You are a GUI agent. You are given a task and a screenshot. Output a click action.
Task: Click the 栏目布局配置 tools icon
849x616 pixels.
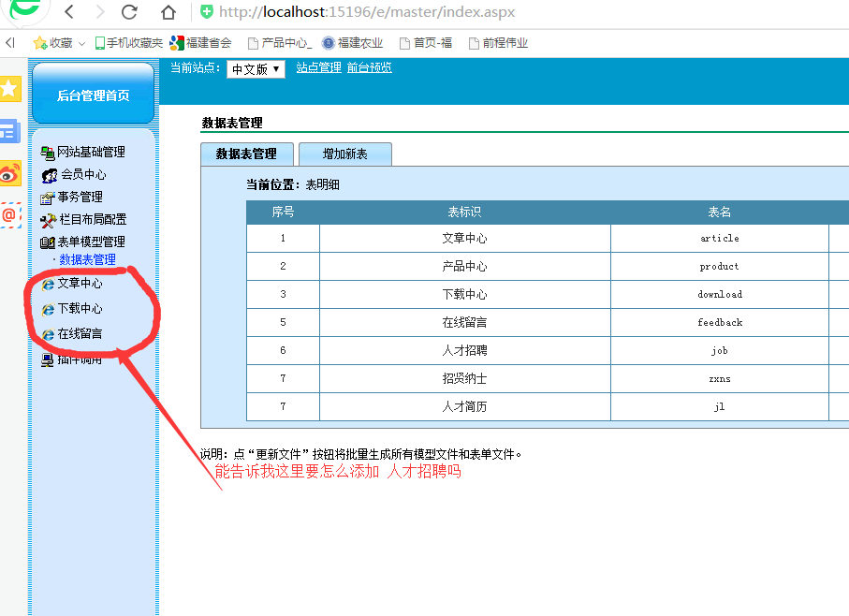(49, 220)
